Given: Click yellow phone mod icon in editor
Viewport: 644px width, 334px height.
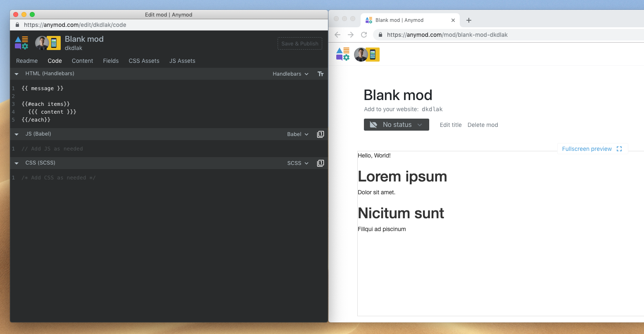Looking at the screenshot, I should coord(54,43).
